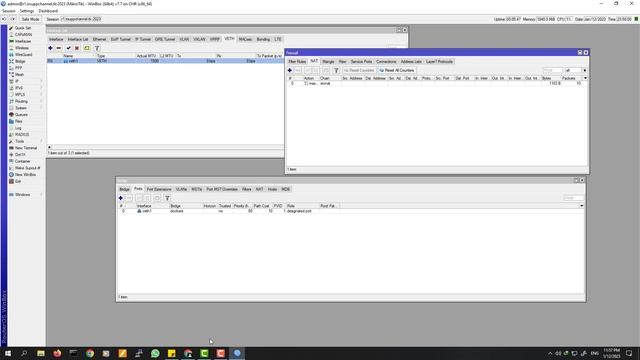
Task: Open Dashboard menu
Action: point(48,11)
